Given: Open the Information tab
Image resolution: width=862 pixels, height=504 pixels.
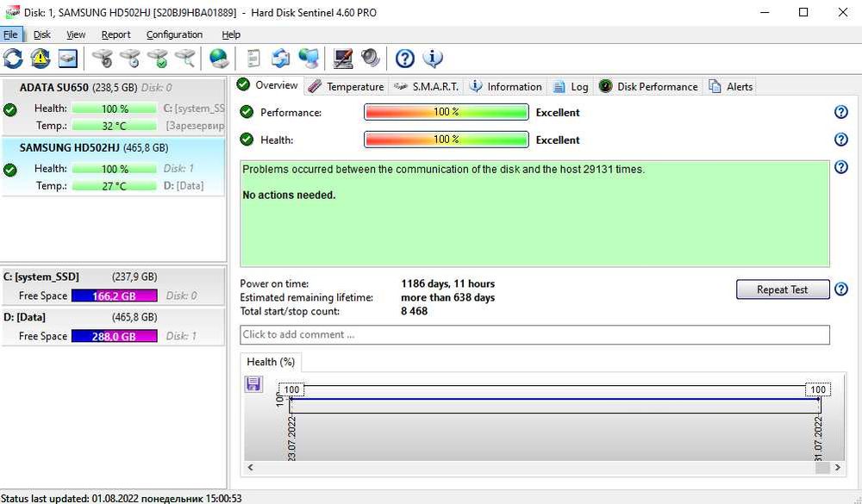Looking at the screenshot, I should [506, 87].
